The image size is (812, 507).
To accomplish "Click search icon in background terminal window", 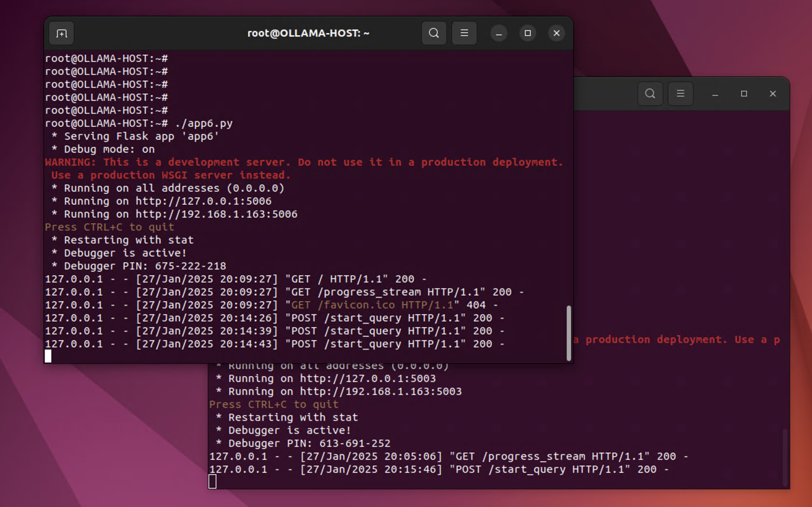I will [x=650, y=93].
